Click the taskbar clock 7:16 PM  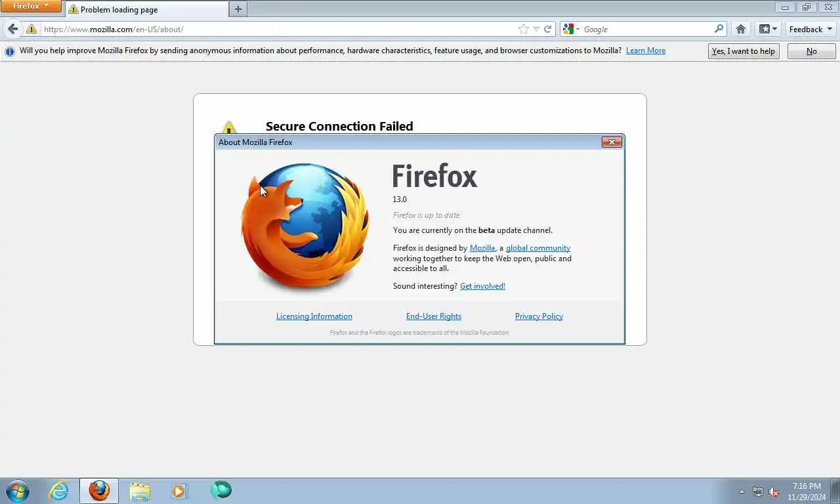point(807,492)
